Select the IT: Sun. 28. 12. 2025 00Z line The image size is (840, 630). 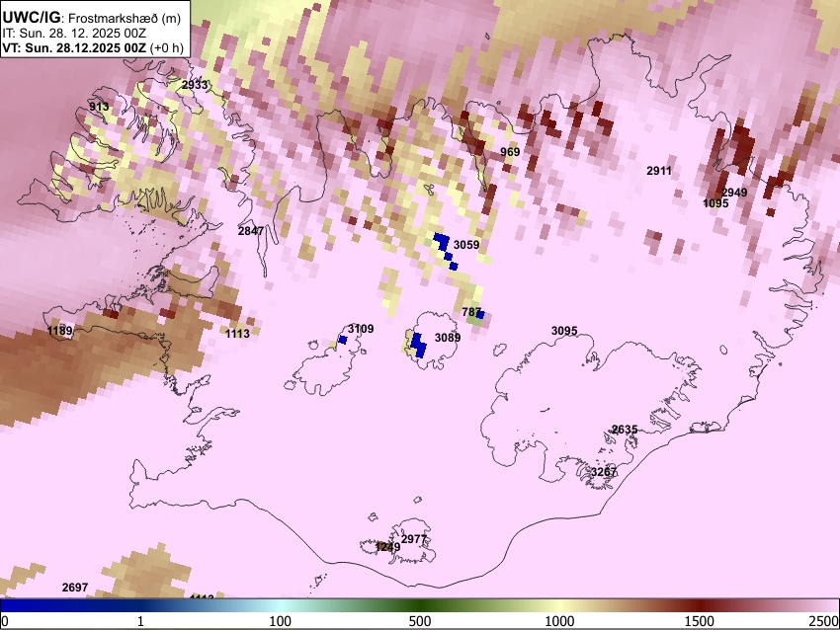[x=74, y=34]
